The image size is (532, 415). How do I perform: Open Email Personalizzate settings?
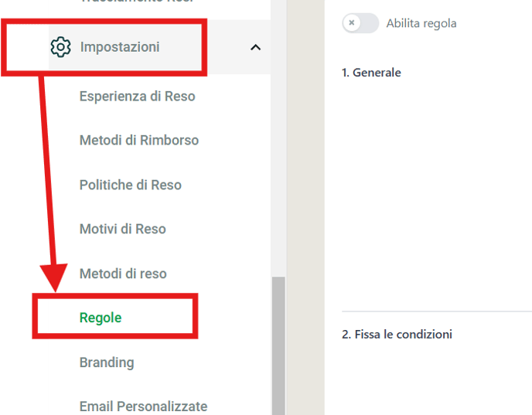pos(143,406)
